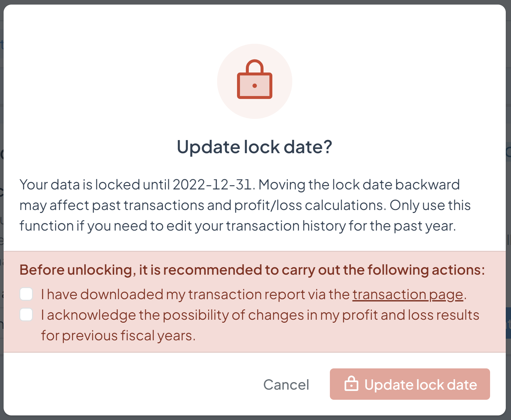Viewport: 511px width, 420px height.
Task: Check the profit and loss acknowledgment checkbox
Action: pos(26,315)
